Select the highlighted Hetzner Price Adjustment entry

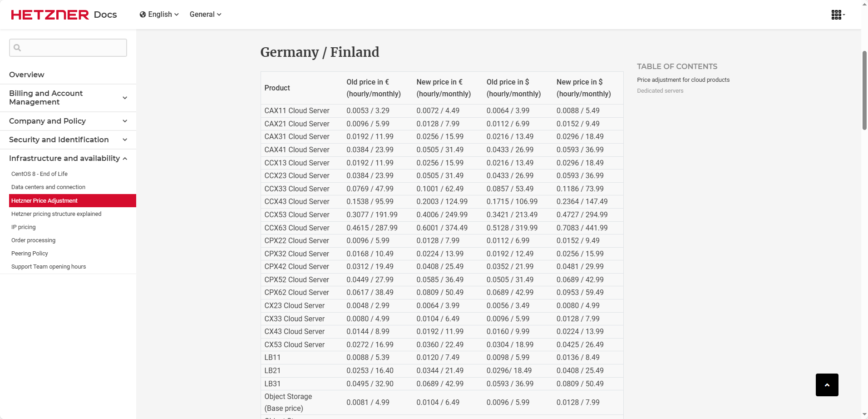click(44, 200)
